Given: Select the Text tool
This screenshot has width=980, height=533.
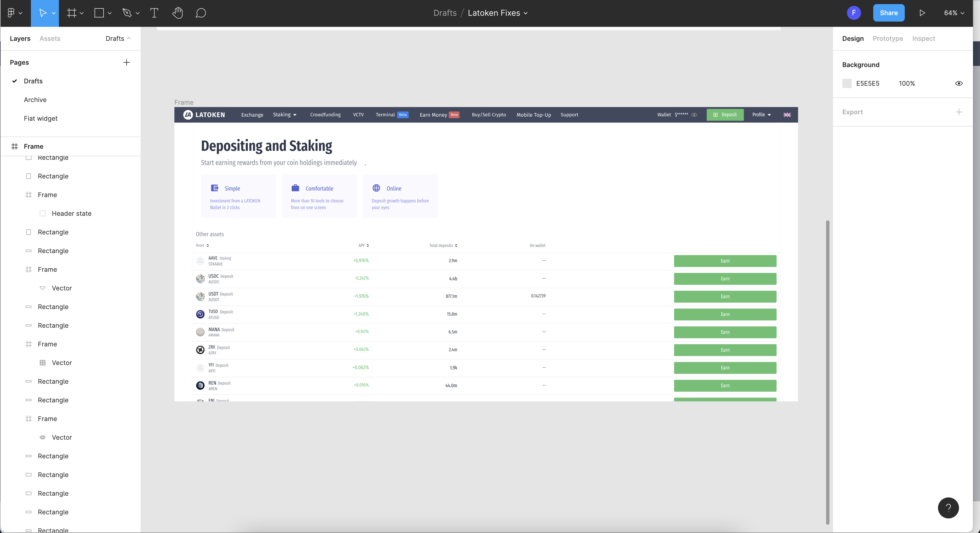Looking at the screenshot, I should pos(154,13).
